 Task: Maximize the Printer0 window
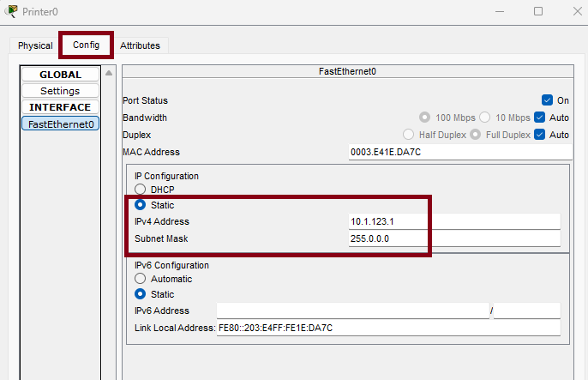pos(538,11)
